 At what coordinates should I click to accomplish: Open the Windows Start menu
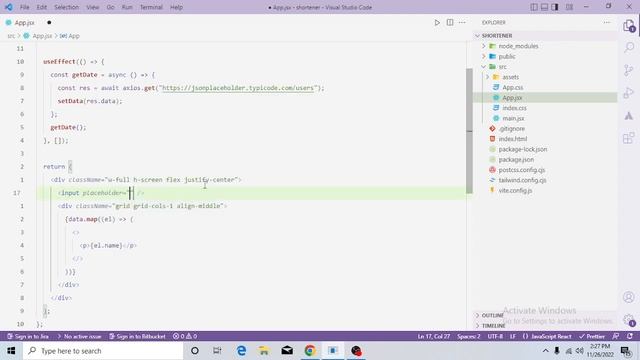(11, 351)
